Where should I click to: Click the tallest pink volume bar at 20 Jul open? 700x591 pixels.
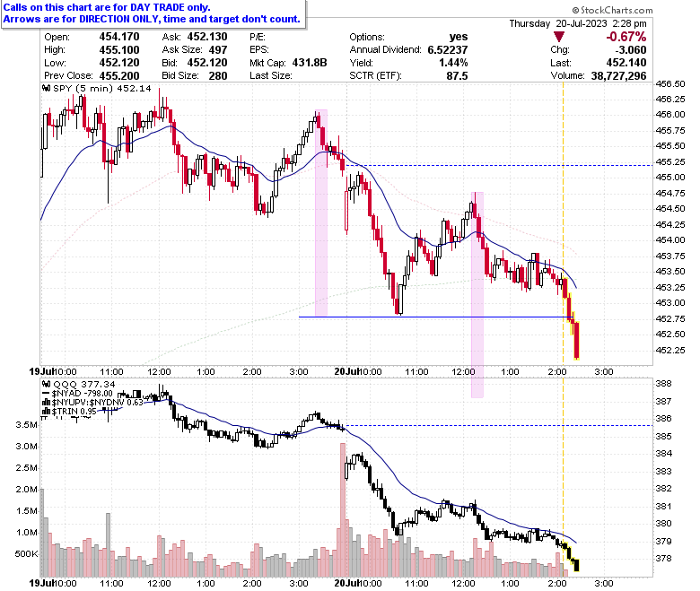[343, 509]
